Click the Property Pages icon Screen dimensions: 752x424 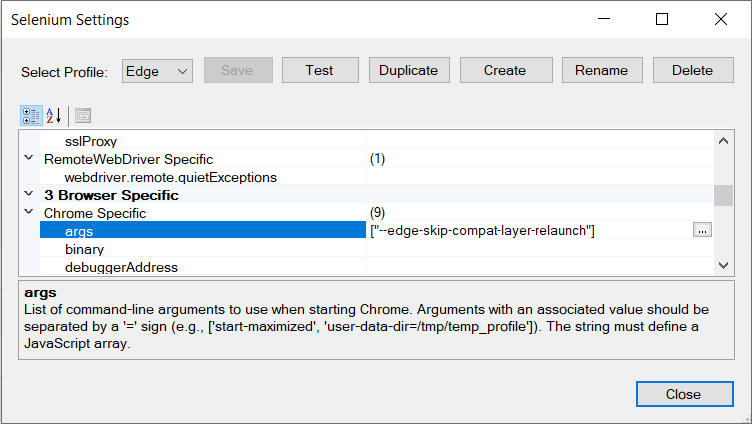coord(83,114)
